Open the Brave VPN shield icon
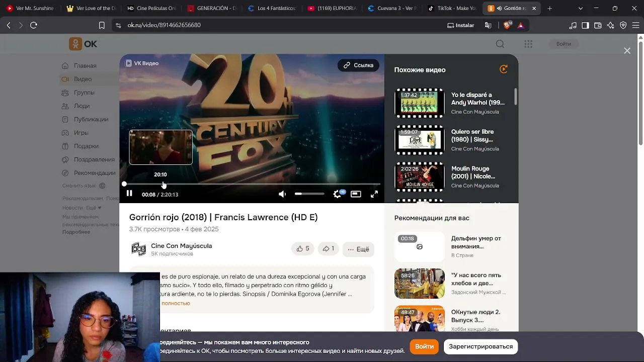 (623, 25)
